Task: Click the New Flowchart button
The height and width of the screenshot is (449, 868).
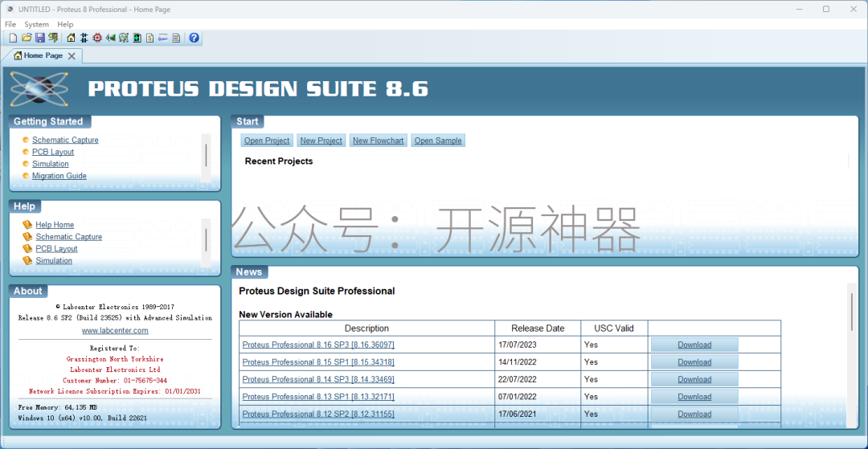Action: (378, 141)
